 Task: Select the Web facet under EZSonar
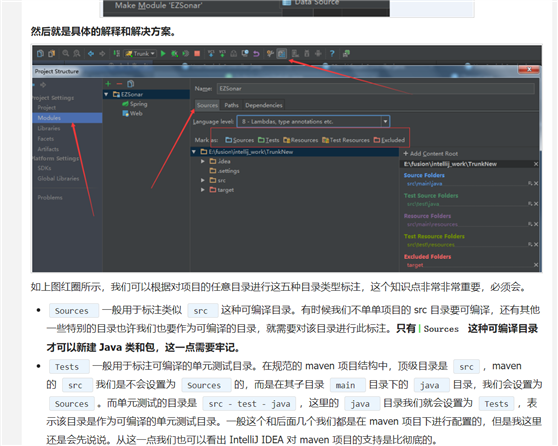132,114
